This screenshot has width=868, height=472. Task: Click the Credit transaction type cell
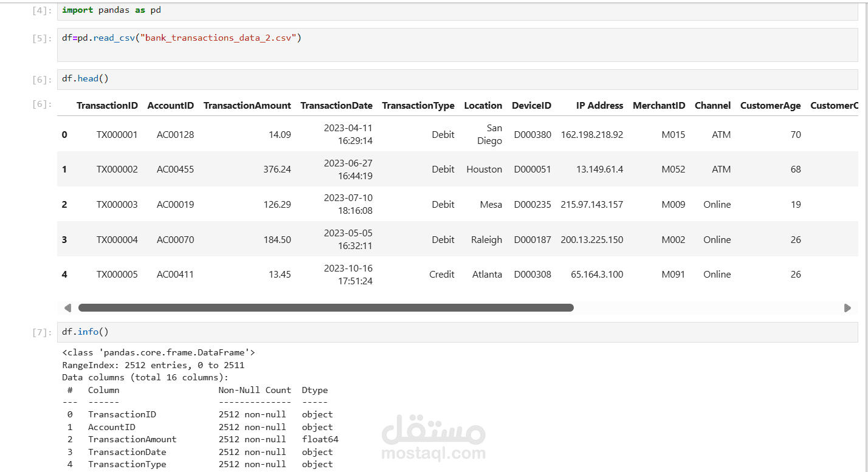click(442, 275)
